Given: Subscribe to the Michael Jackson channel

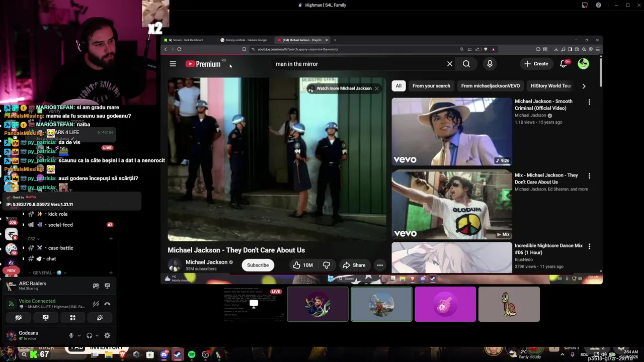Looking at the screenshot, I should [x=258, y=265].
